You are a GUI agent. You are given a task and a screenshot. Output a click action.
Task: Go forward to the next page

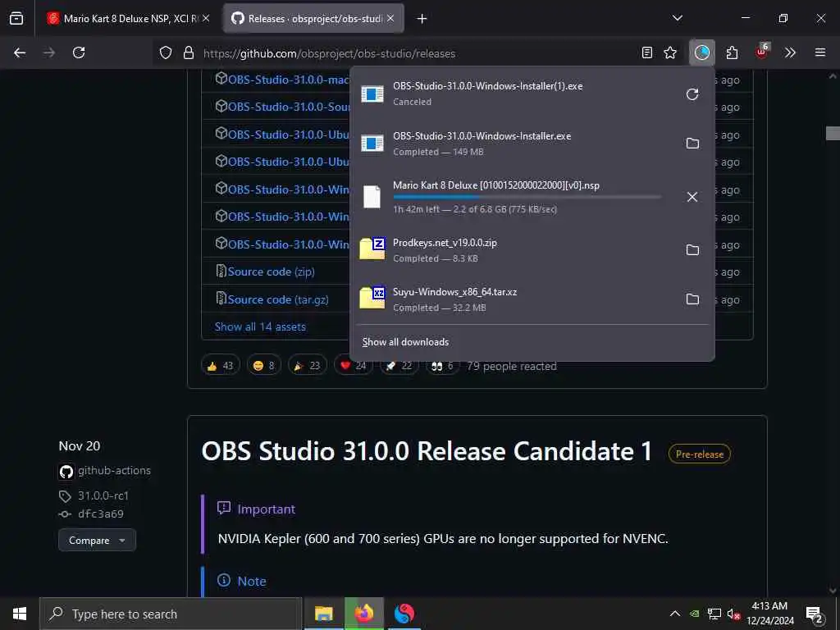[49, 52]
